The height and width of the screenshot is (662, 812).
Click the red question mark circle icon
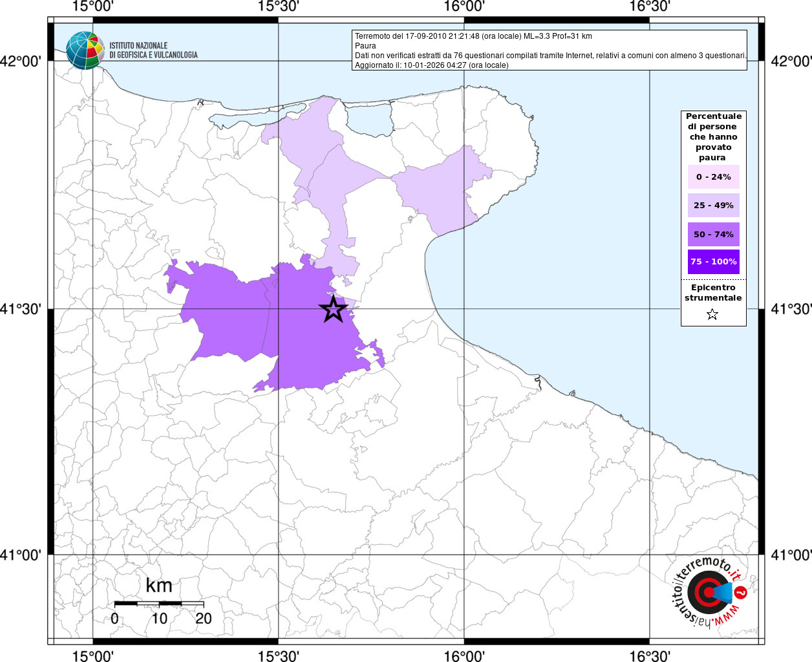tap(741, 592)
